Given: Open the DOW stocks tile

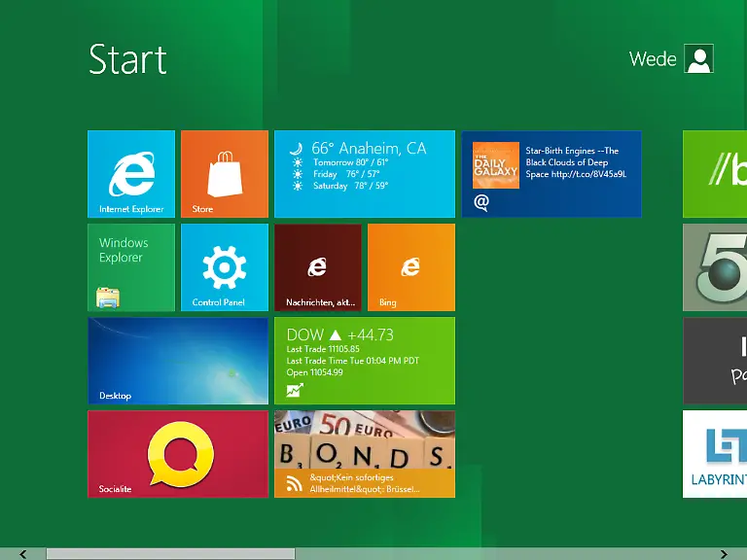Looking at the screenshot, I should [365, 361].
